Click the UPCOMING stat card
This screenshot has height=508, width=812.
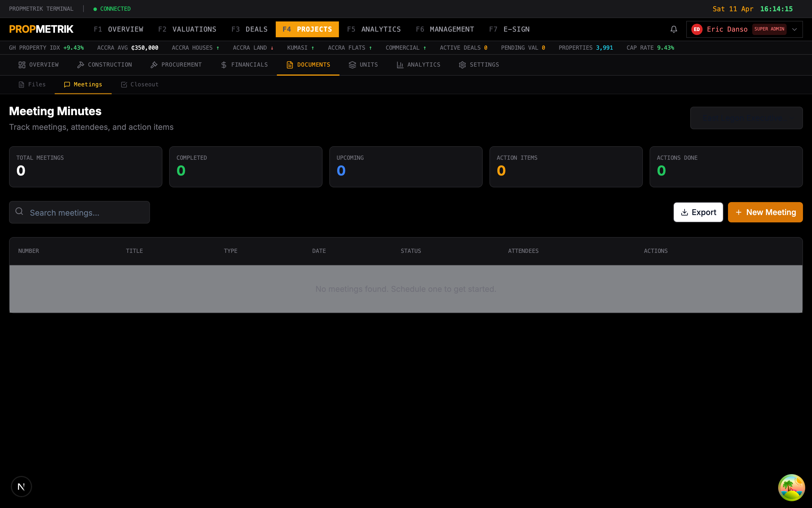[x=406, y=167]
